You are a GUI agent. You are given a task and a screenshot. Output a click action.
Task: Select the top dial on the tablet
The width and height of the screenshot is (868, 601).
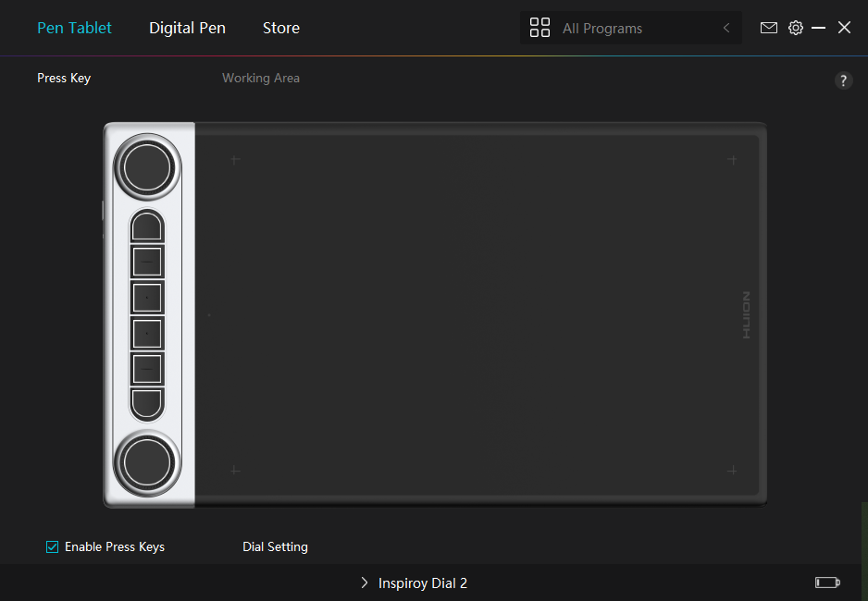pyautogui.click(x=147, y=167)
